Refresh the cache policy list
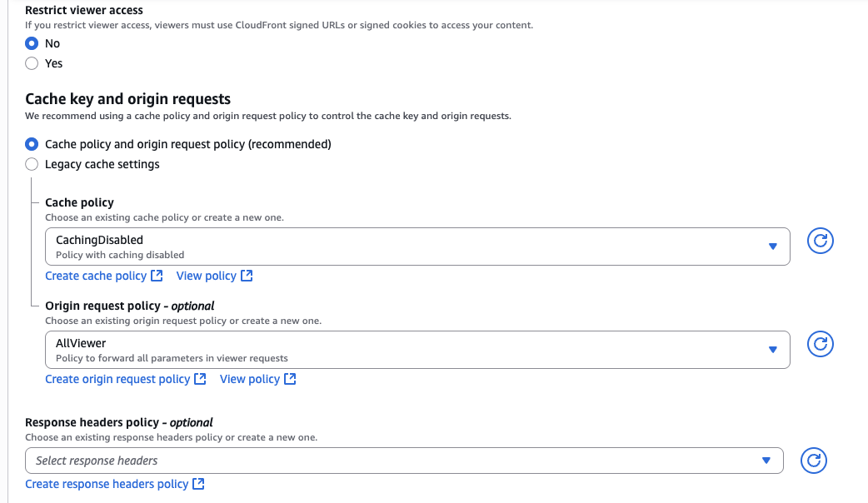 (x=821, y=242)
